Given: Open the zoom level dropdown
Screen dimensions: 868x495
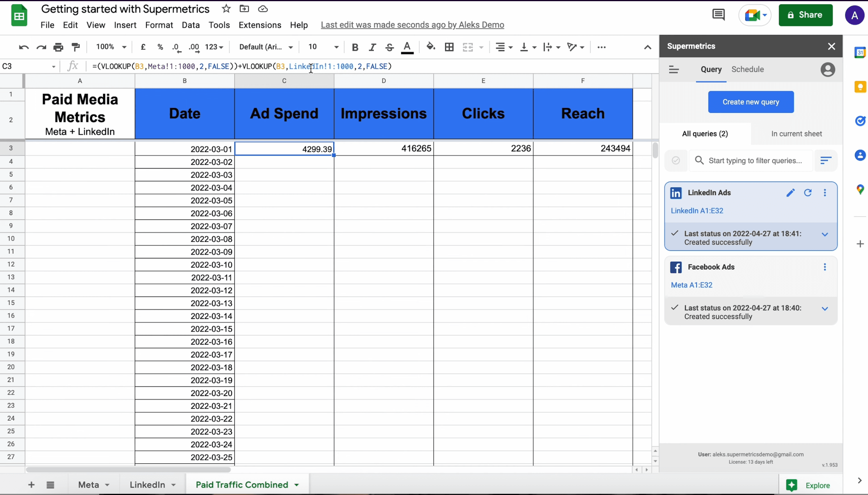Looking at the screenshot, I should click(111, 47).
